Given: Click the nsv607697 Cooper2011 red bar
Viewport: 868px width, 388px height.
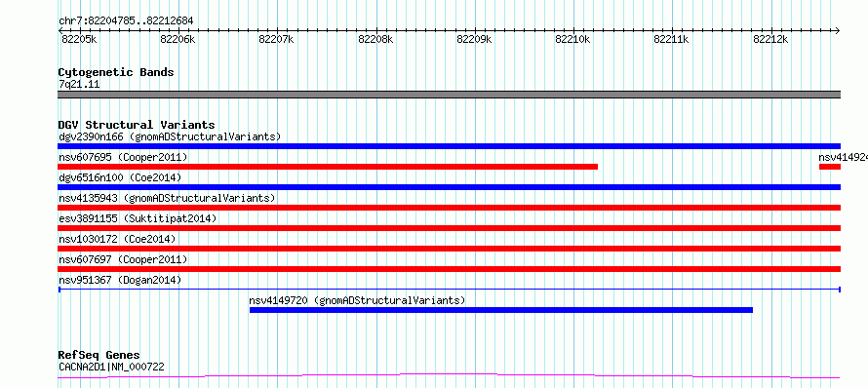Looking at the screenshot, I should (449, 269).
